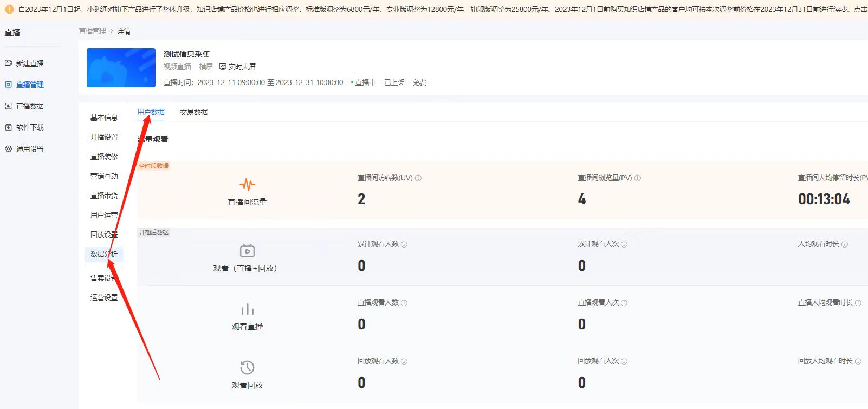Go back via 直播管理 breadcrumb link
868x409 pixels.
tap(93, 31)
